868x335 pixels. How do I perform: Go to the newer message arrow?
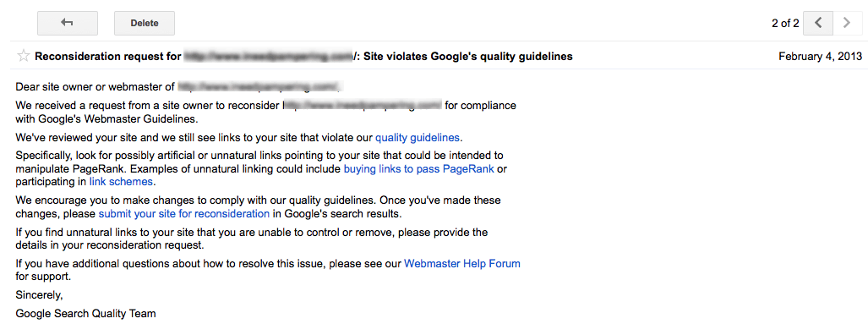819,23
